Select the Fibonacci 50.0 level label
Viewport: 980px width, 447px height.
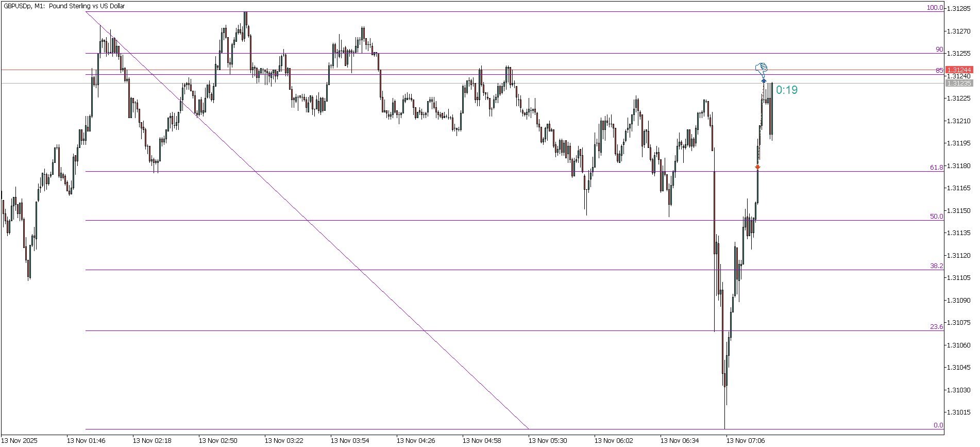pos(936,217)
